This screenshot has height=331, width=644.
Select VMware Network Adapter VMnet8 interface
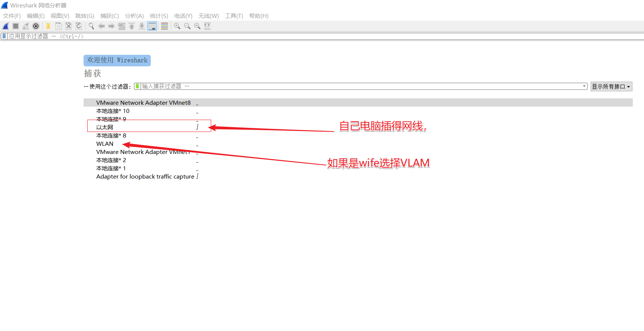coord(358,103)
